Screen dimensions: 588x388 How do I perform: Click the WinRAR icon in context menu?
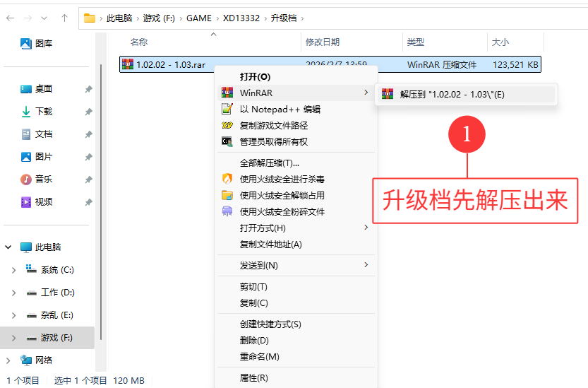click(227, 93)
